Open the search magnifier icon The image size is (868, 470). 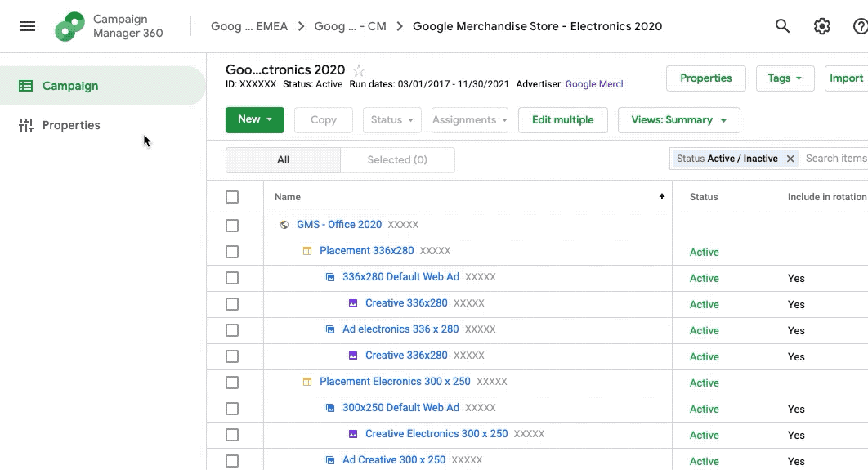pyautogui.click(x=782, y=26)
